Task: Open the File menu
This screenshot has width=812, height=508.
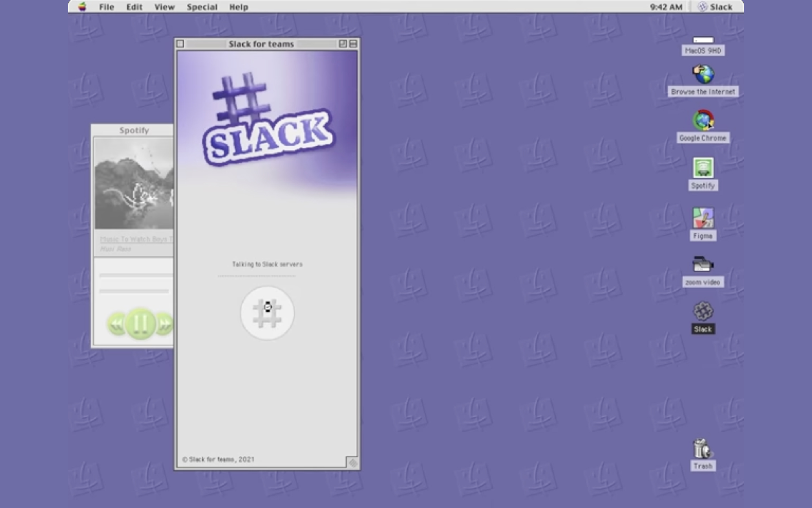Action: point(107,7)
